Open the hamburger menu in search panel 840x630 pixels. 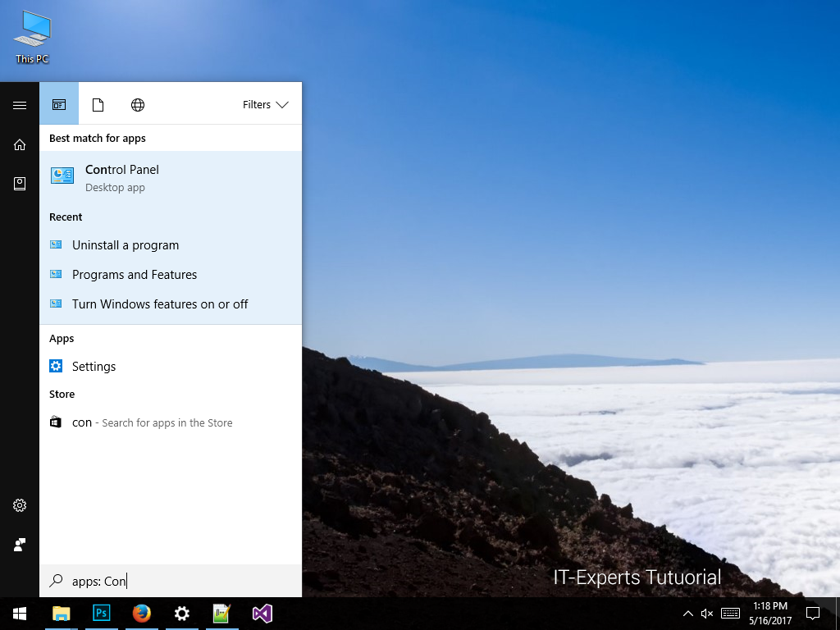click(20, 105)
